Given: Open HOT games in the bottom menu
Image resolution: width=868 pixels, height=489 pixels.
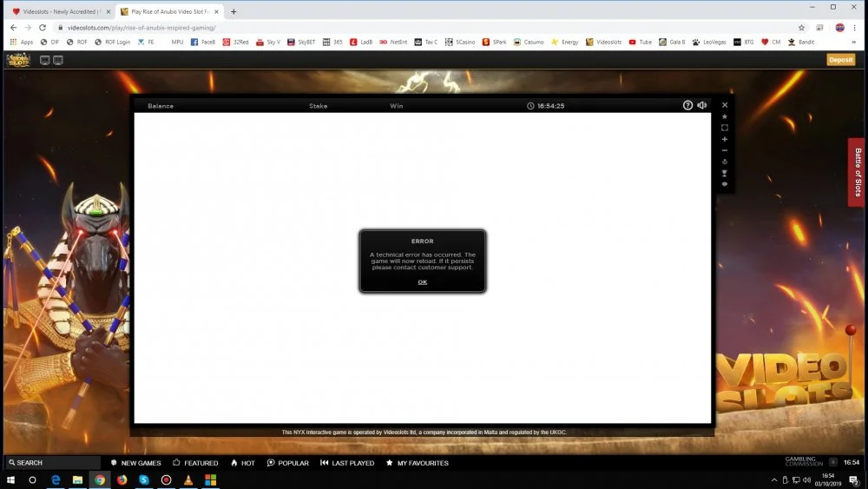Looking at the screenshot, I should (x=243, y=463).
